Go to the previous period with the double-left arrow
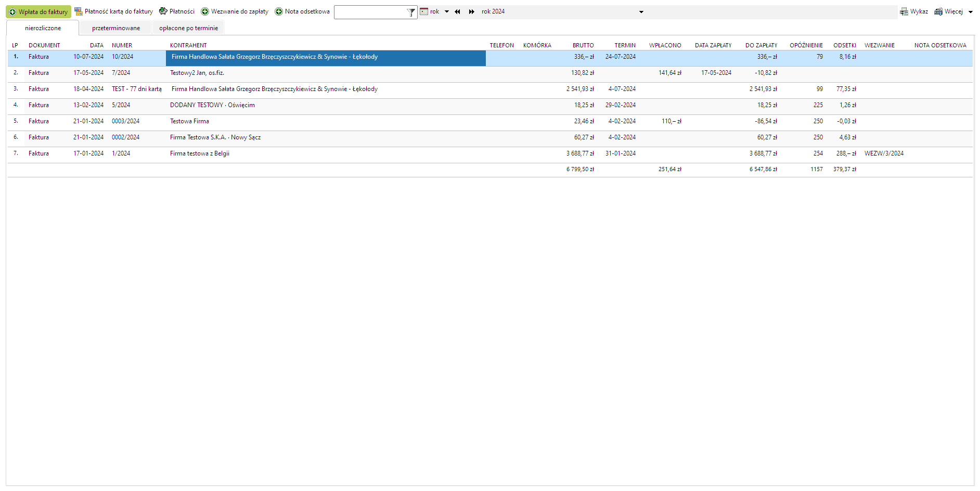 coord(457,11)
